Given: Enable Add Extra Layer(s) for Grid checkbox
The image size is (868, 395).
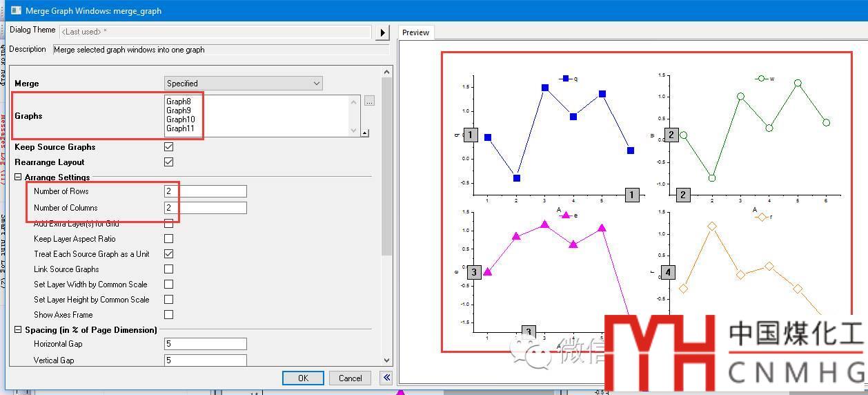Looking at the screenshot, I should click(168, 223).
